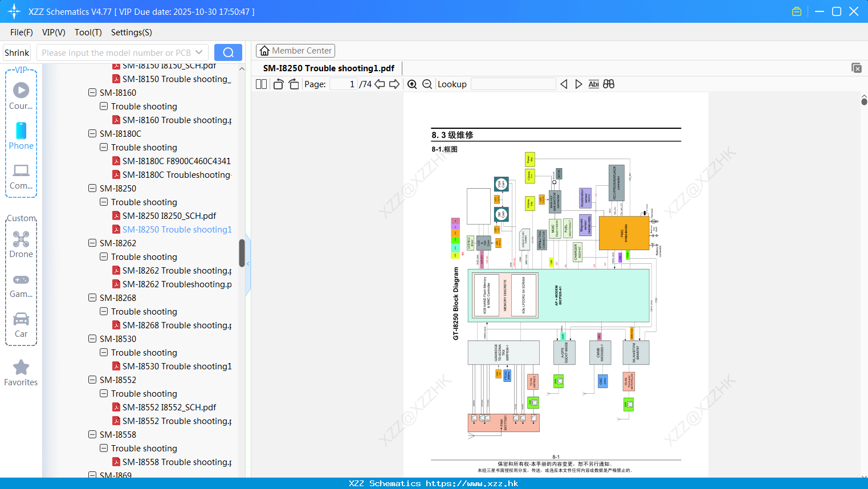
Task: Collapse the SM-I8250 tree node
Action: pyautogui.click(x=92, y=188)
